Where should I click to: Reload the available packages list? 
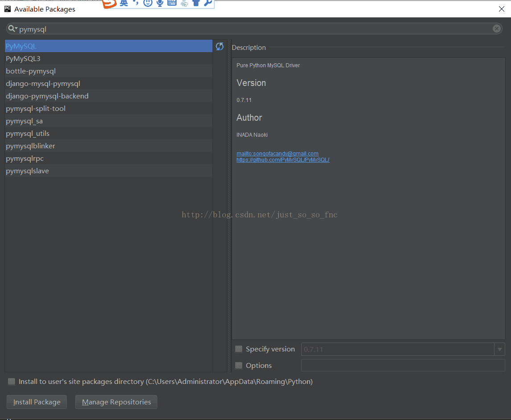pyautogui.click(x=220, y=46)
